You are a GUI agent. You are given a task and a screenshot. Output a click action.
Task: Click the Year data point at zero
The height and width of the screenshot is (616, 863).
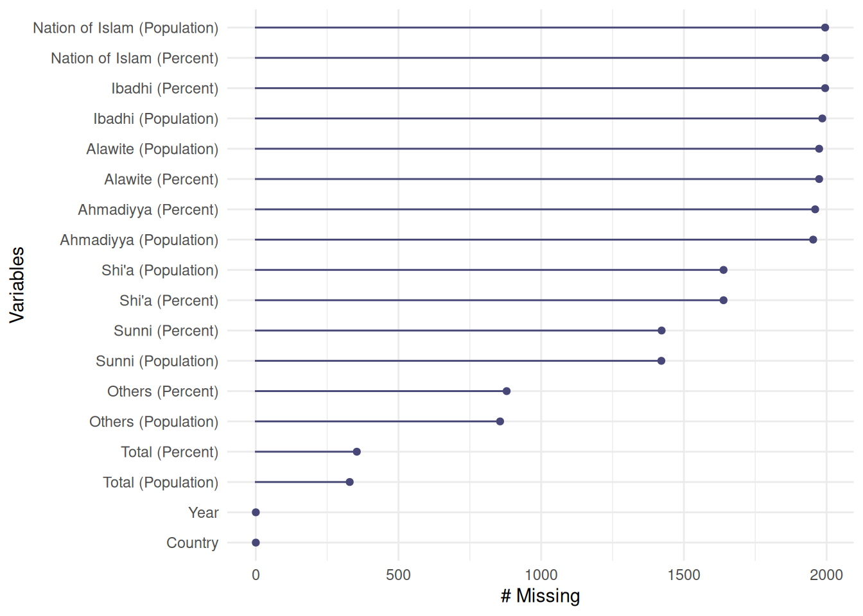pyautogui.click(x=256, y=512)
